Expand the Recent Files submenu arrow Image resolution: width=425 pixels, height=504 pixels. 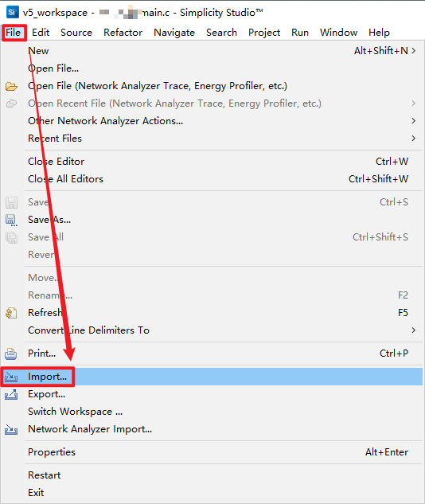pyautogui.click(x=414, y=139)
